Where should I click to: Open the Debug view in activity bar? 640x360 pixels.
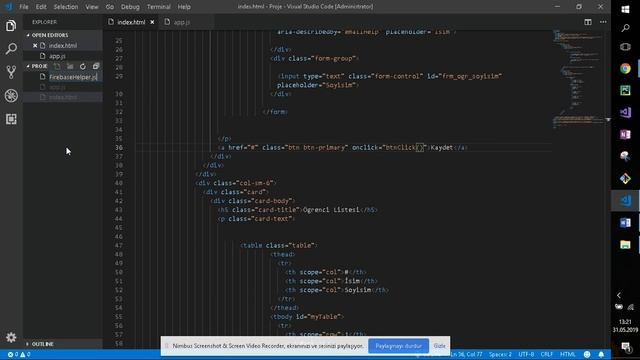[11, 96]
